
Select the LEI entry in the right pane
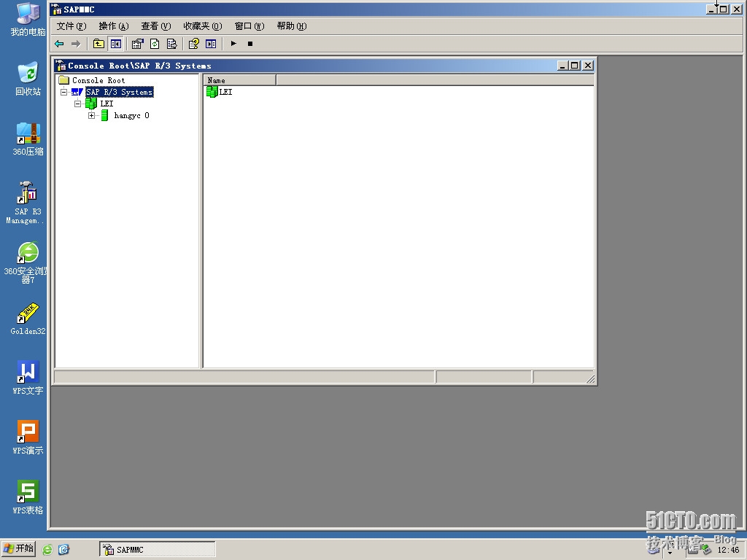(x=225, y=92)
